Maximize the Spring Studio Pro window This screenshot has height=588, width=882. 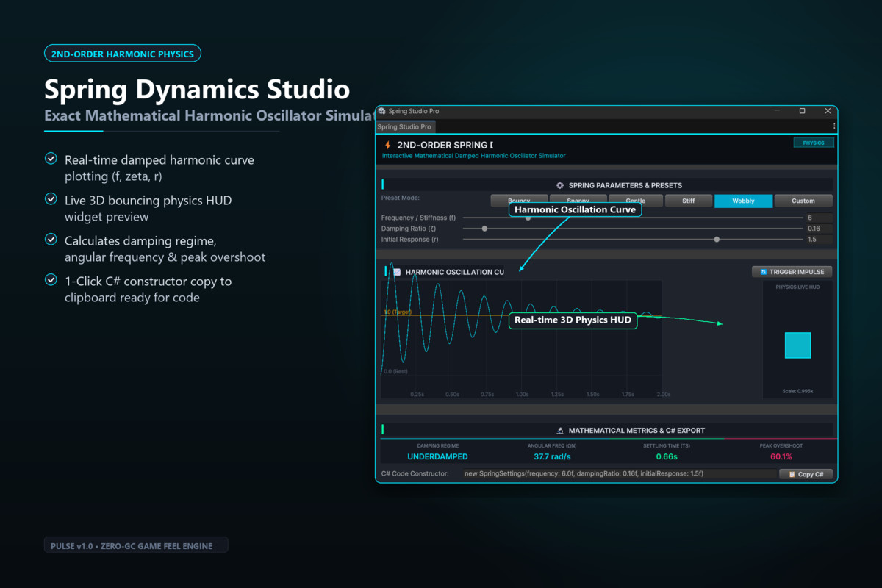(x=802, y=111)
